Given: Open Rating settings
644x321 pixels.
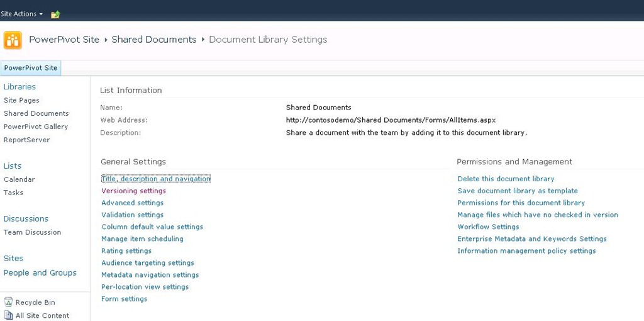Looking at the screenshot, I should point(126,251).
